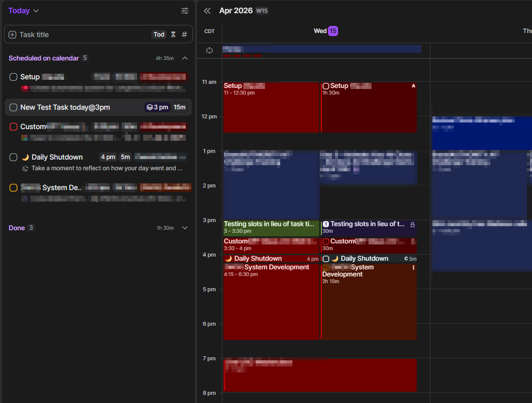This screenshot has height=403, width=532.
Task: Open the filter settings sliders icon
Action: (185, 11)
